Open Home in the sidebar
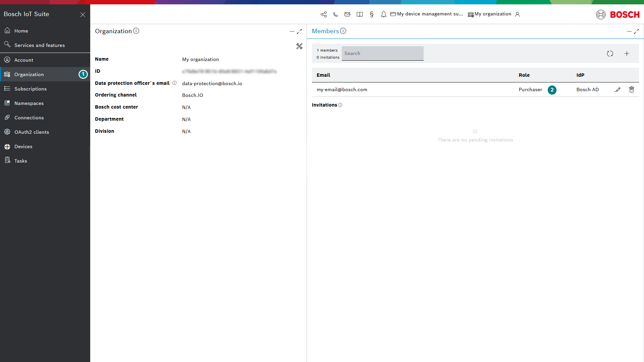The image size is (644, 362). point(45,31)
